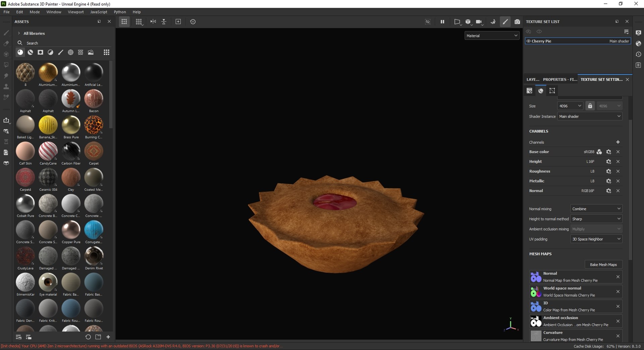Click the brushes filter icon in Assets

(61, 52)
